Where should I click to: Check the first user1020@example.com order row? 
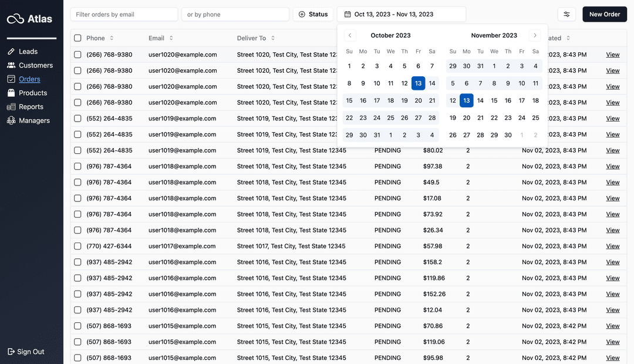pos(78,55)
